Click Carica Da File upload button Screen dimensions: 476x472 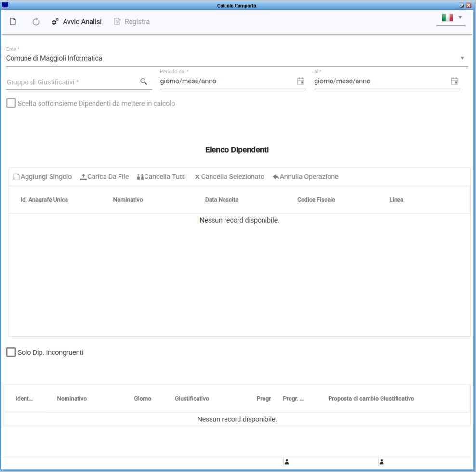(105, 177)
